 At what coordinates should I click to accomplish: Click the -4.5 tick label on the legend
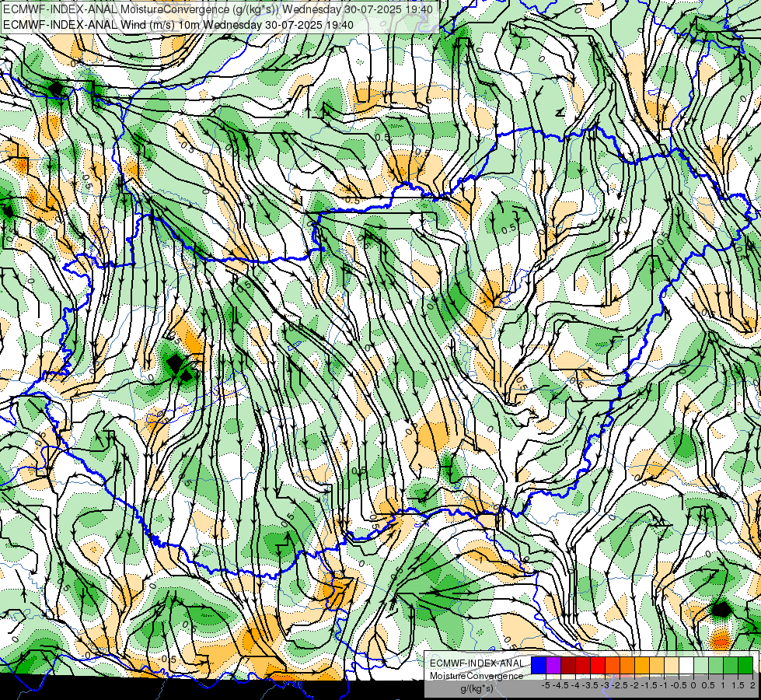(x=560, y=685)
